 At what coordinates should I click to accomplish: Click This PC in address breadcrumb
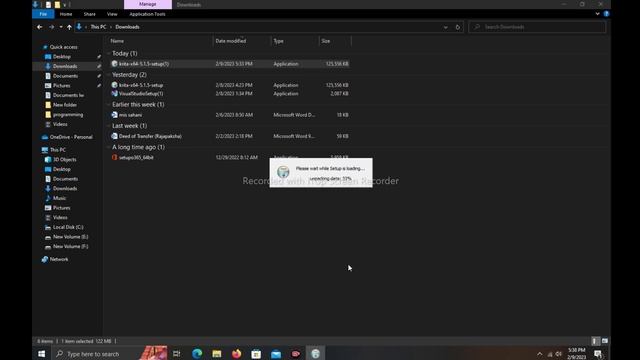98,27
